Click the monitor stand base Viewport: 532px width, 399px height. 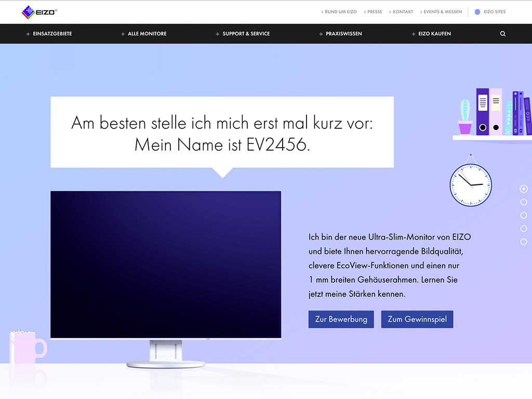click(165, 363)
